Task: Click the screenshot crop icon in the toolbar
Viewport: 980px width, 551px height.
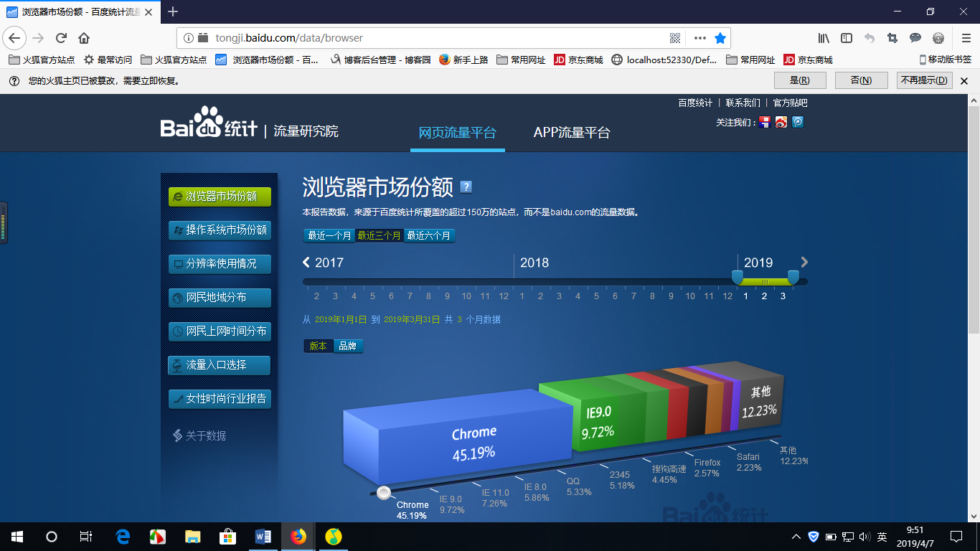Action: point(892,38)
